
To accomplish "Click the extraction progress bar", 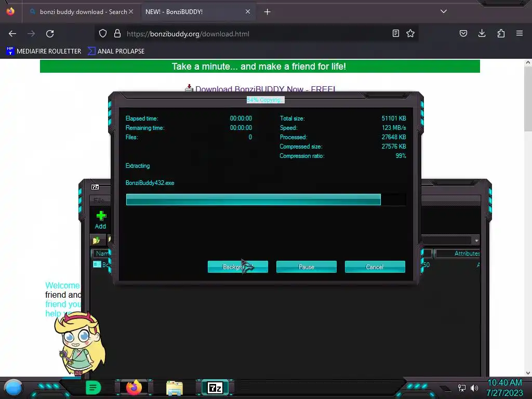I will [x=265, y=199].
